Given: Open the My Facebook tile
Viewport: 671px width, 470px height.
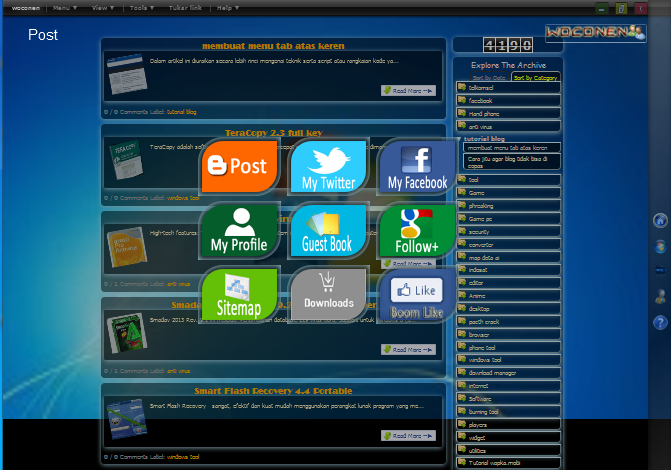Looking at the screenshot, I should (418, 166).
